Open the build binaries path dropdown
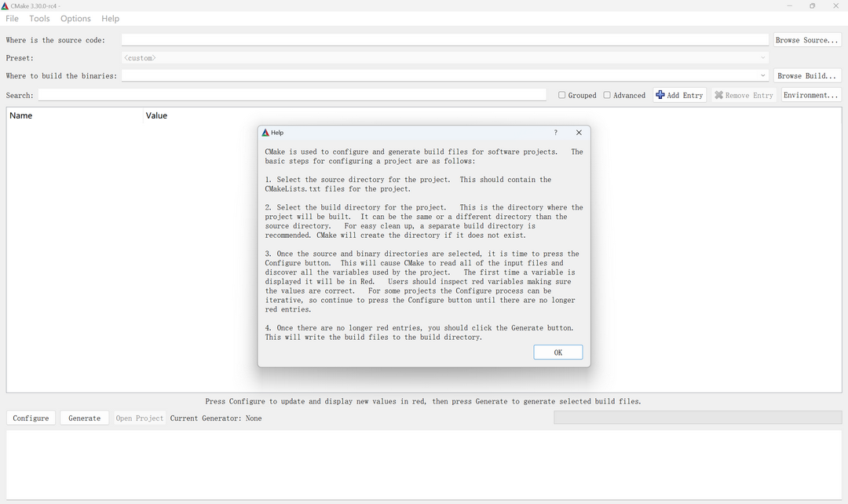Viewport: 848px width, 504px height. pyautogui.click(x=763, y=76)
